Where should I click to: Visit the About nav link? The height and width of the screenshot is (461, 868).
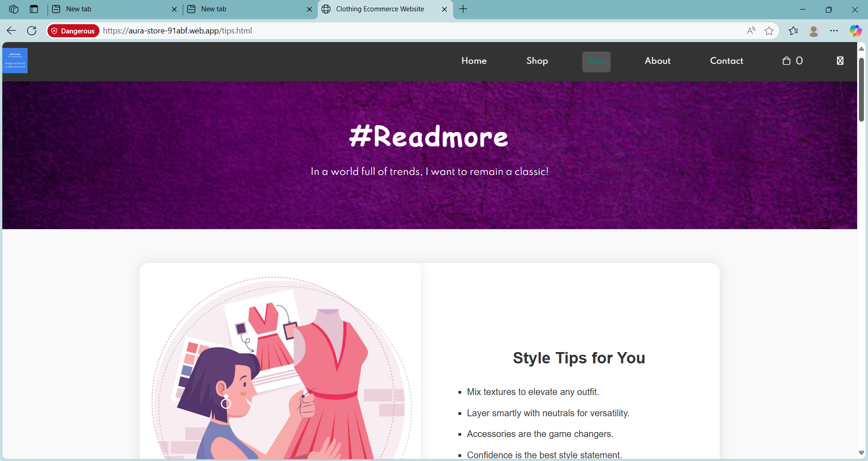(x=657, y=61)
